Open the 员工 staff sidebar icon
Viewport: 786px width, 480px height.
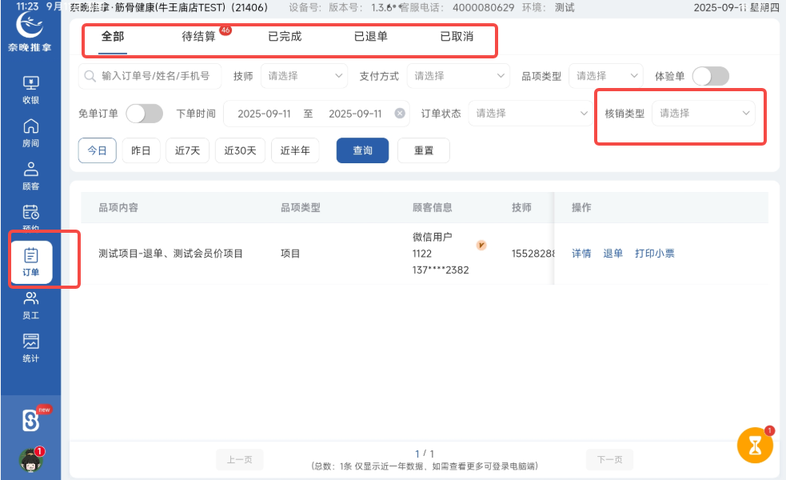[x=30, y=303]
